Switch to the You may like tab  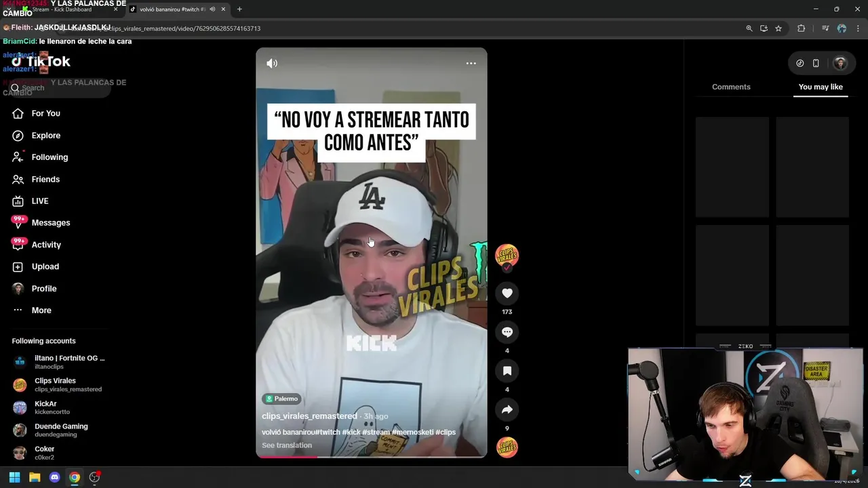point(821,87)
